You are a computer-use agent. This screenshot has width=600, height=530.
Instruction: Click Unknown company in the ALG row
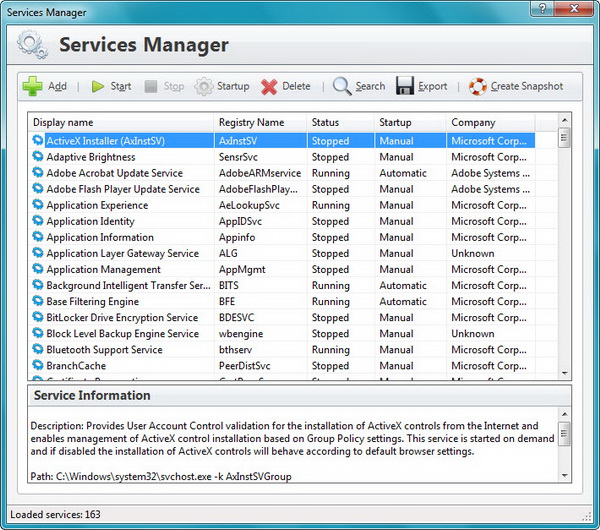[x=473, y=253]
